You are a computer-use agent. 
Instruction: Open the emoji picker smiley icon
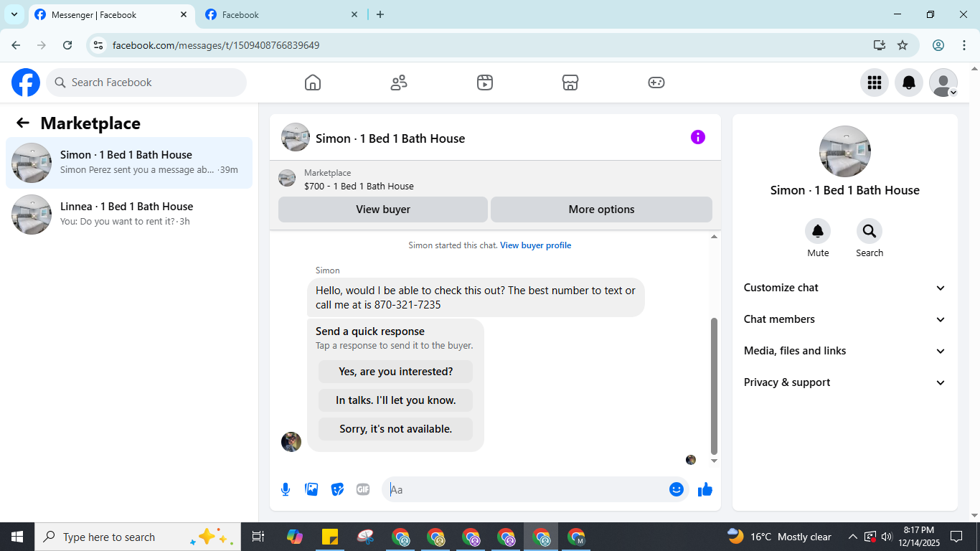677,489
